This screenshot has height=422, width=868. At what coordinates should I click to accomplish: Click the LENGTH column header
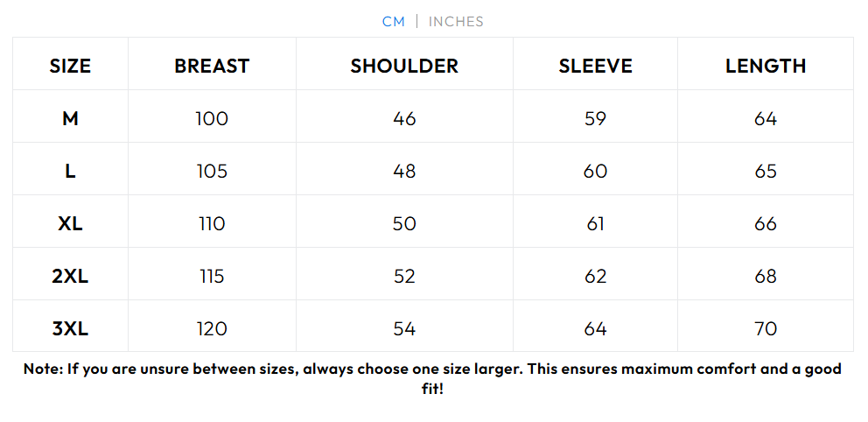[766, 66]
